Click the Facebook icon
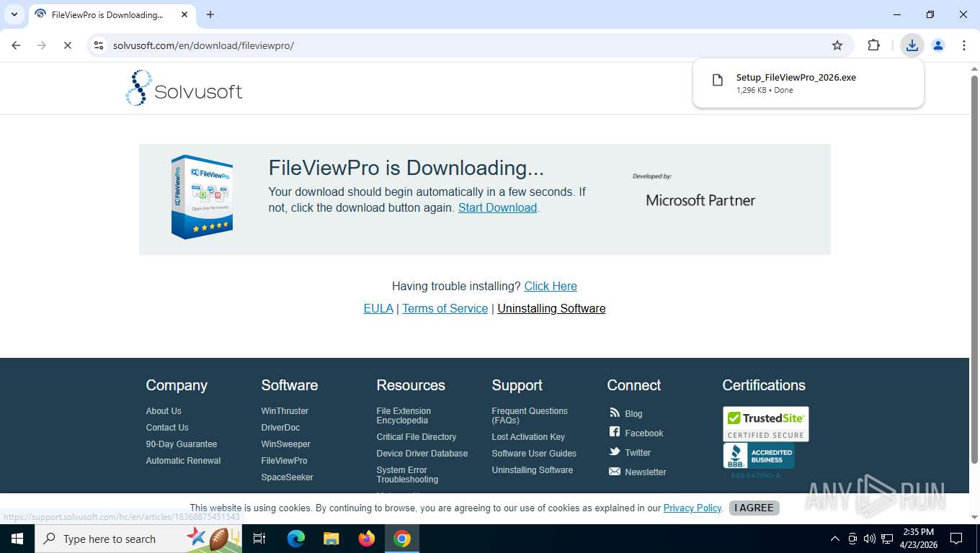Image resolution: width=980 pixels, height=553 pixels. coord(615,432)
